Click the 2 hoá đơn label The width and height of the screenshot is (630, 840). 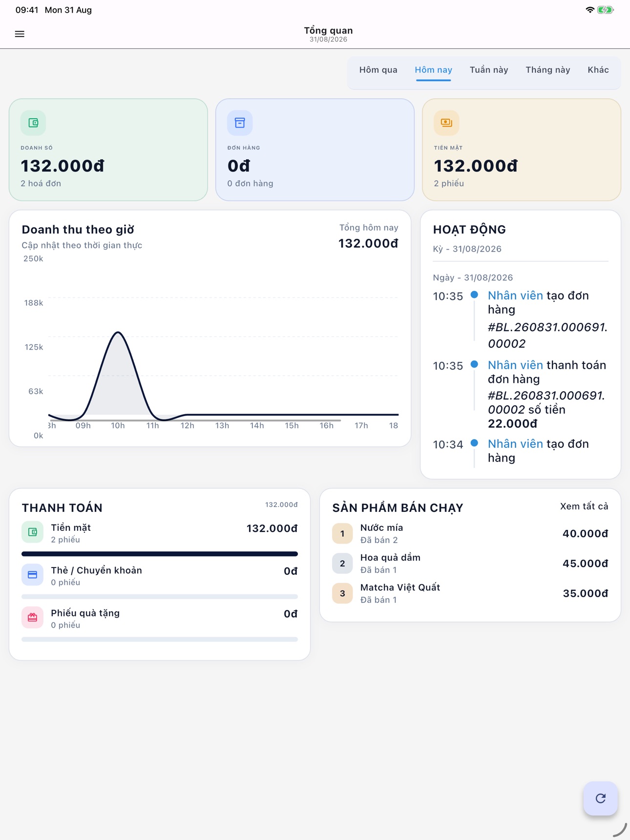(x=41, y=184)
